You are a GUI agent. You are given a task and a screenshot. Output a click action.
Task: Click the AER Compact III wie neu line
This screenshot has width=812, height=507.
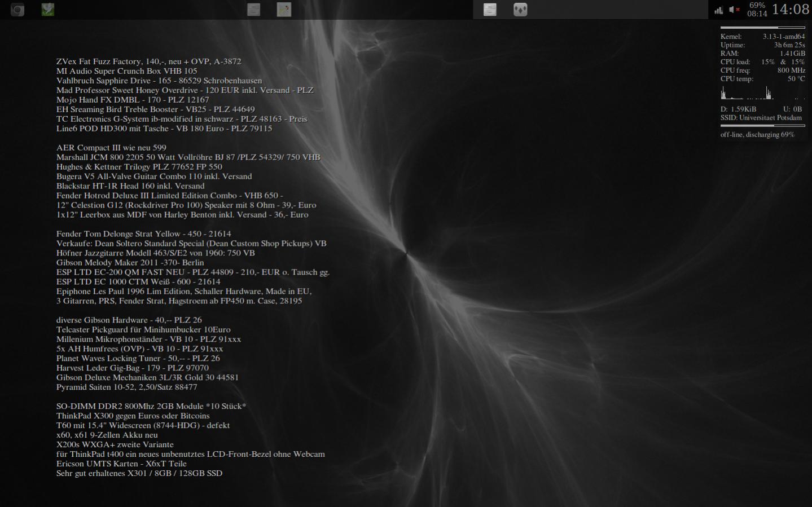pyautogui.click(x=111, y=148)
